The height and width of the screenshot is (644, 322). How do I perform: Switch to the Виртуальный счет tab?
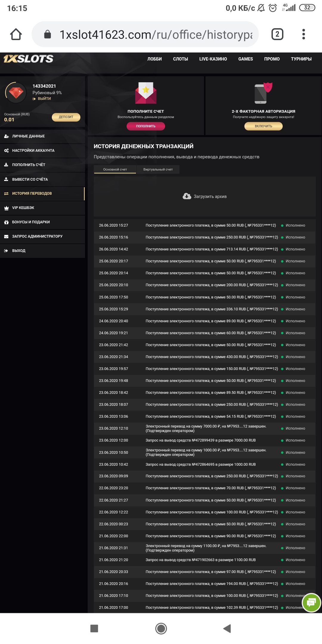click(x=158, y=169)
